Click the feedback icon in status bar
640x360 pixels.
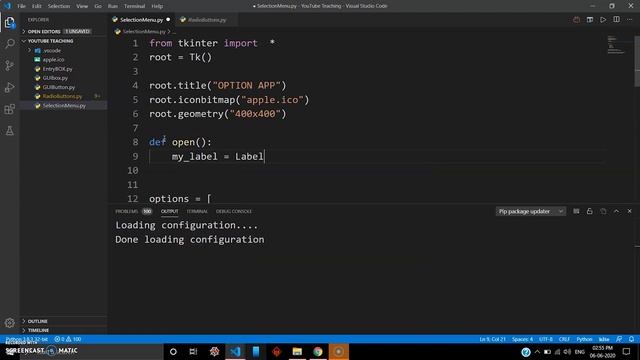(619, 339)
